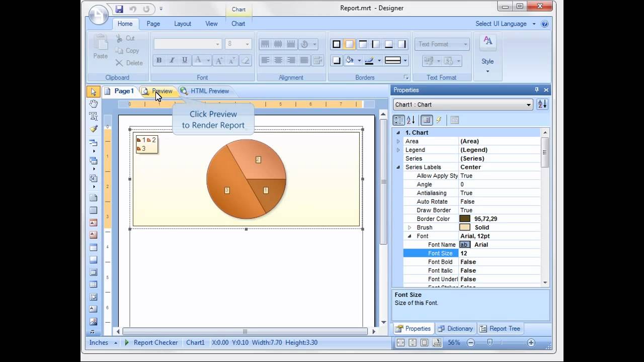Click the Undo arrow in title bar
The width and height of the screenshot is (644, 362).
[x=133, y=9]
